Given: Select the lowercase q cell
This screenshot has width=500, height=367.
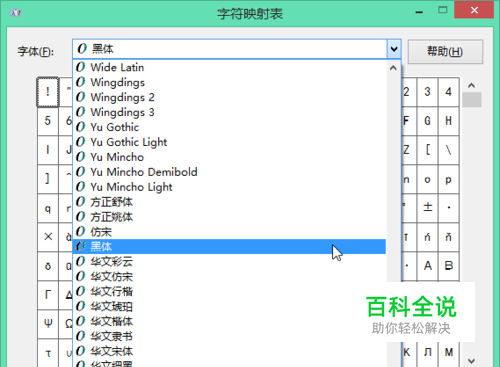Looking at the screenshot, I should point(48,208).
